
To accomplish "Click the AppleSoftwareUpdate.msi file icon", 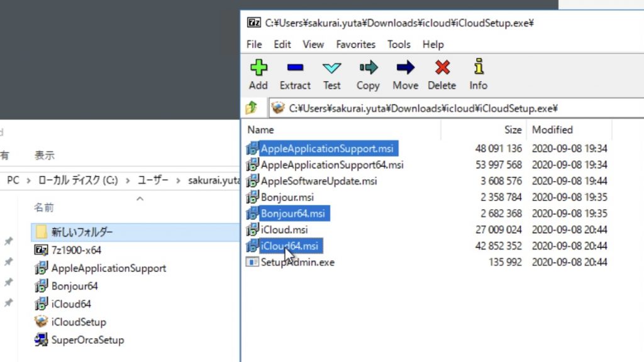I will (252, 181).
